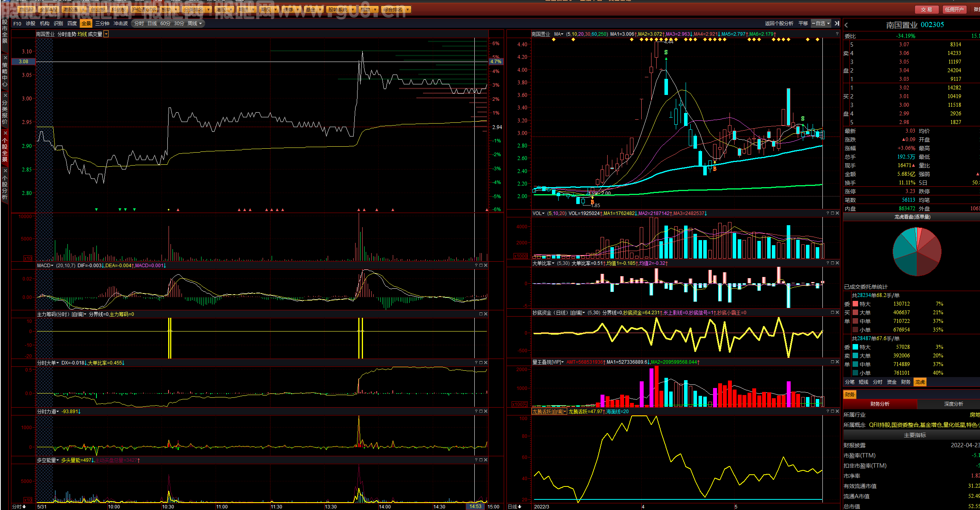
Task: Open help for the 分时大单 panel
Action: coord(476,363)
